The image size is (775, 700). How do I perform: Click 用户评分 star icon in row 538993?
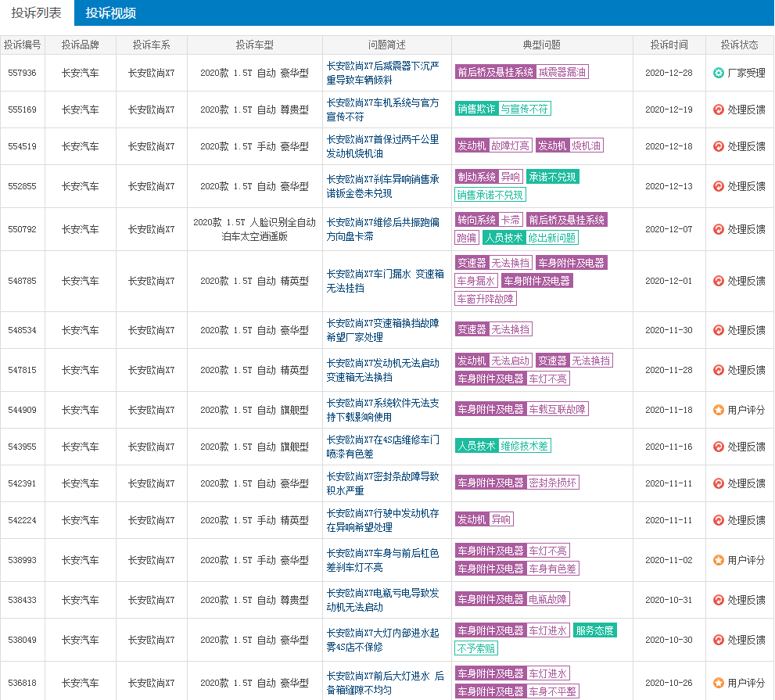coord(719,560)
